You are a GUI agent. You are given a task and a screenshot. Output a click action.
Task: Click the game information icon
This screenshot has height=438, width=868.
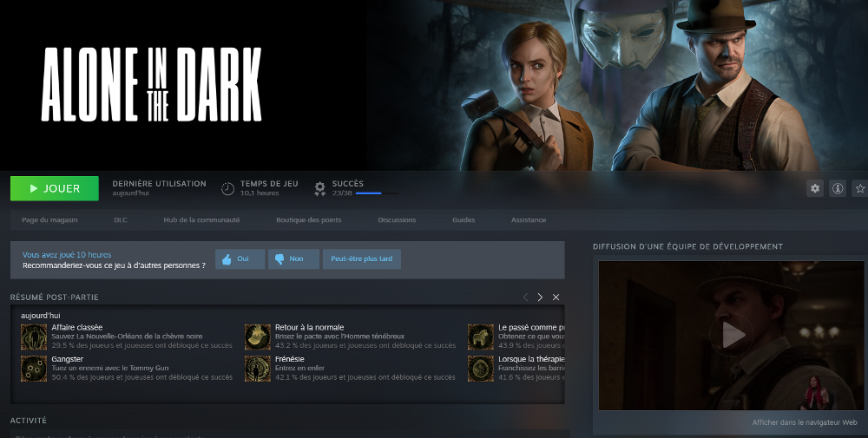point(838,188)
